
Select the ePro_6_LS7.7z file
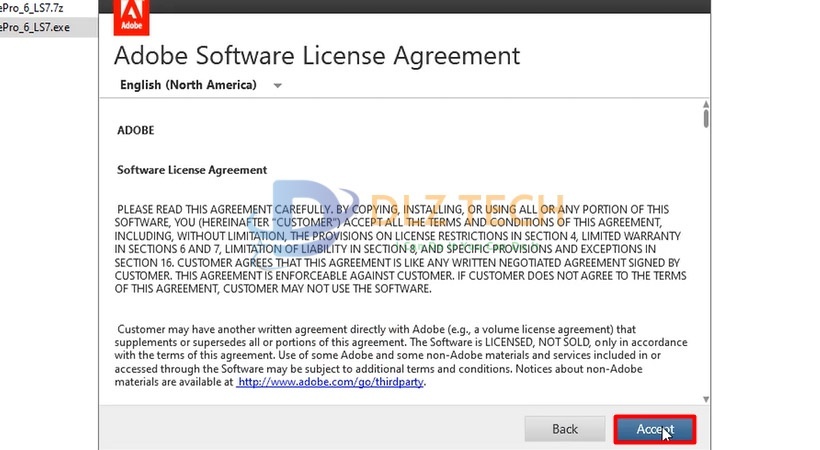coord(35,8)
